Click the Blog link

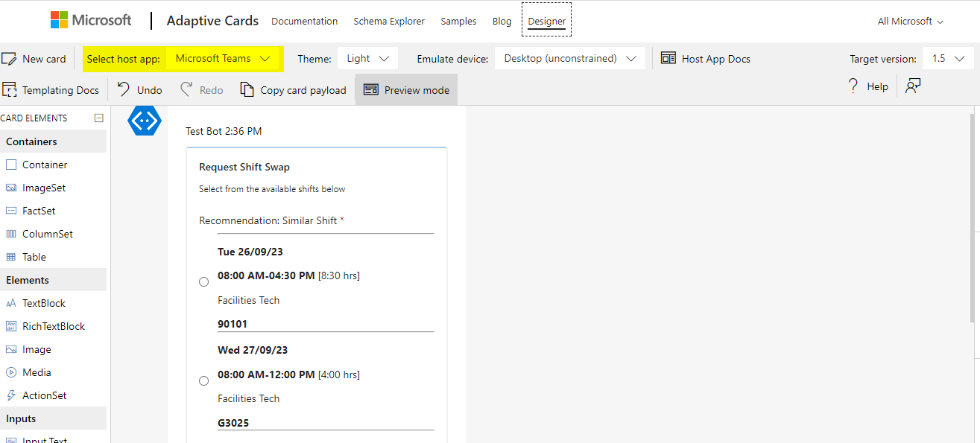(x=502, y=21)
